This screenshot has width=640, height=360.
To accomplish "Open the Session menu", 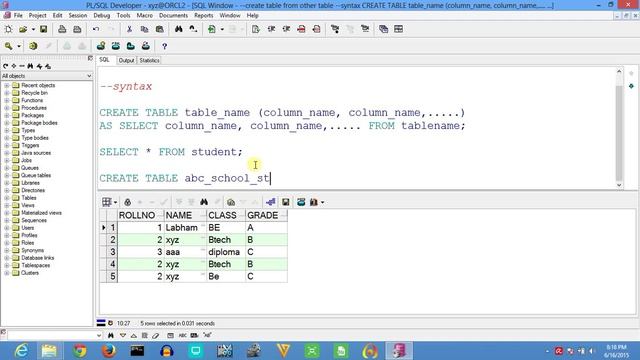I will 78,16.
